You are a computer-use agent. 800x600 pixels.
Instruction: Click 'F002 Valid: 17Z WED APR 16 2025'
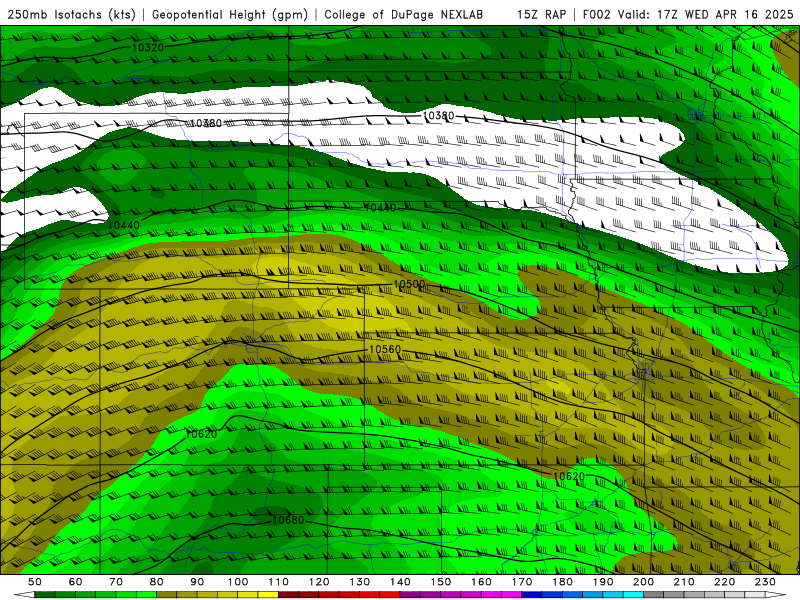pyautogui.click(x=688, y=15)
